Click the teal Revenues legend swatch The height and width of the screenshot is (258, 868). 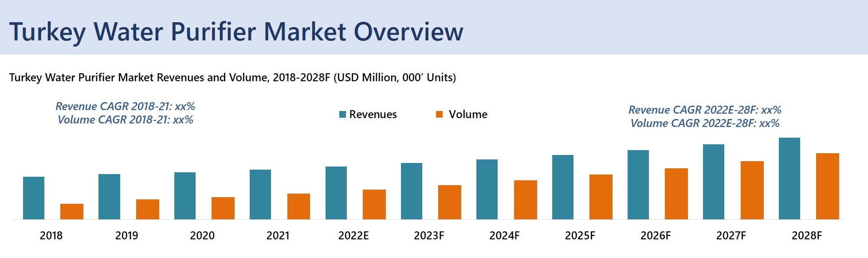(x=342, y=115)
